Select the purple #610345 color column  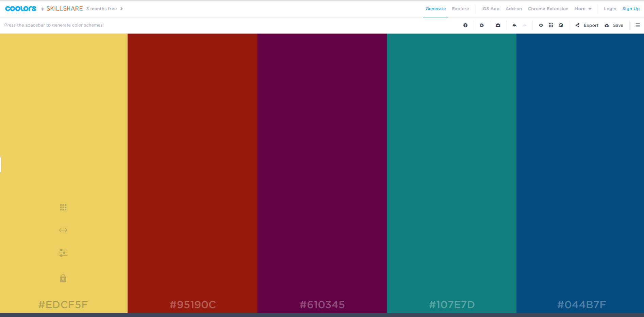[322, 173]
